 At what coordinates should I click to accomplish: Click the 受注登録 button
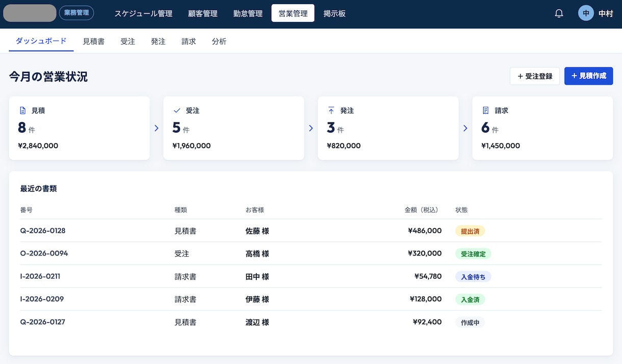tap(535, 76)
